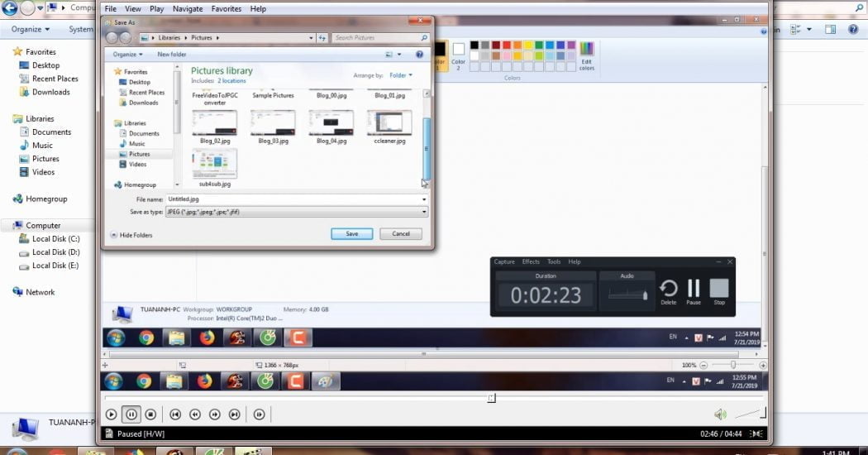This screenshot has height=455, width=868.
Task: Click the frame step button in player
Action: (x=259, y=414)
